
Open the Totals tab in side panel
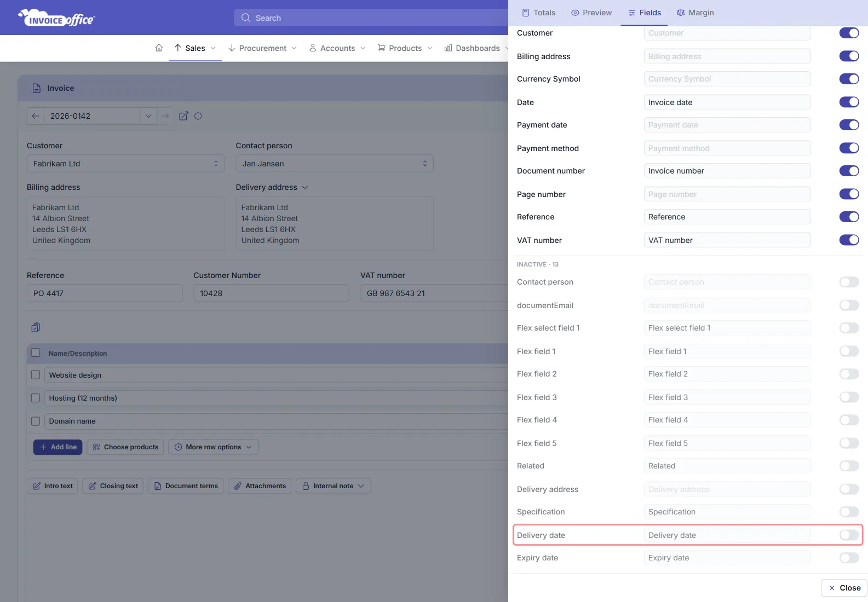click(x=539, y=13)
